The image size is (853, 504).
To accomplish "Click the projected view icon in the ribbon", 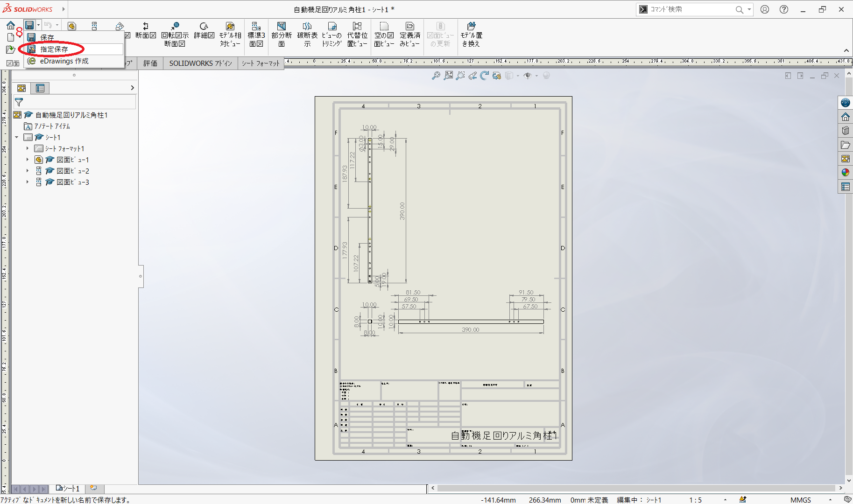I will pyautogui.click(x=94, y=26).
